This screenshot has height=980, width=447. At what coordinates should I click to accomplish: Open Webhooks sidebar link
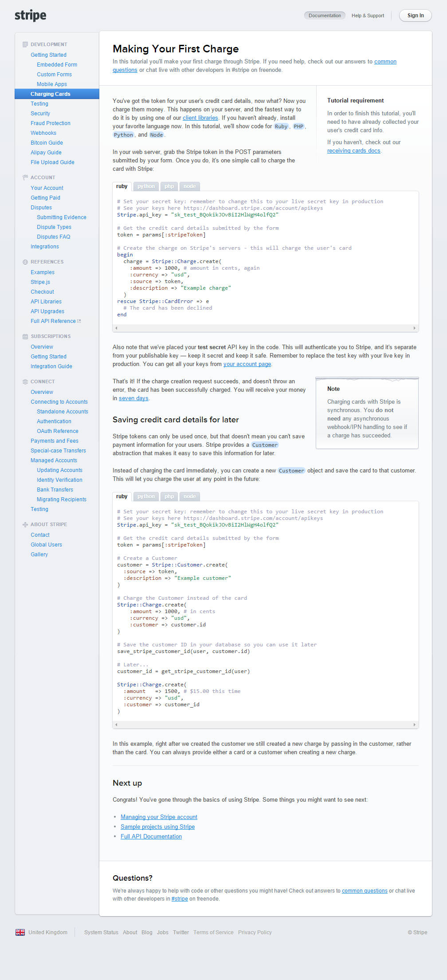[x=43, y=133]
